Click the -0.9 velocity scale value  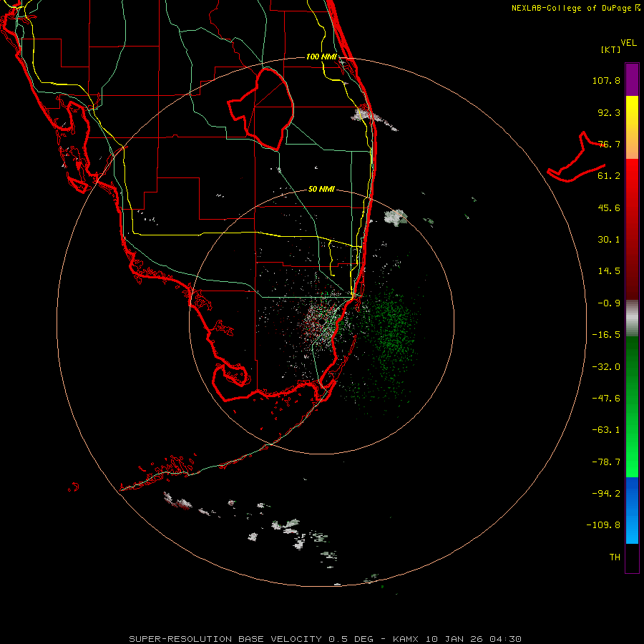click(609, 303)
